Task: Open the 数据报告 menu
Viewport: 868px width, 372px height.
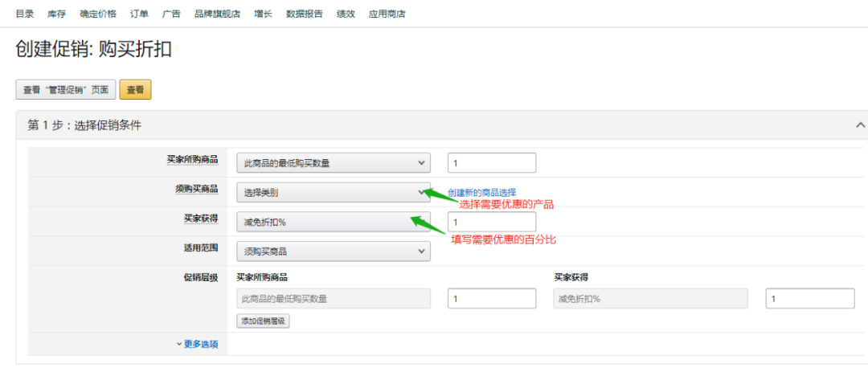Action: point(305,14)
